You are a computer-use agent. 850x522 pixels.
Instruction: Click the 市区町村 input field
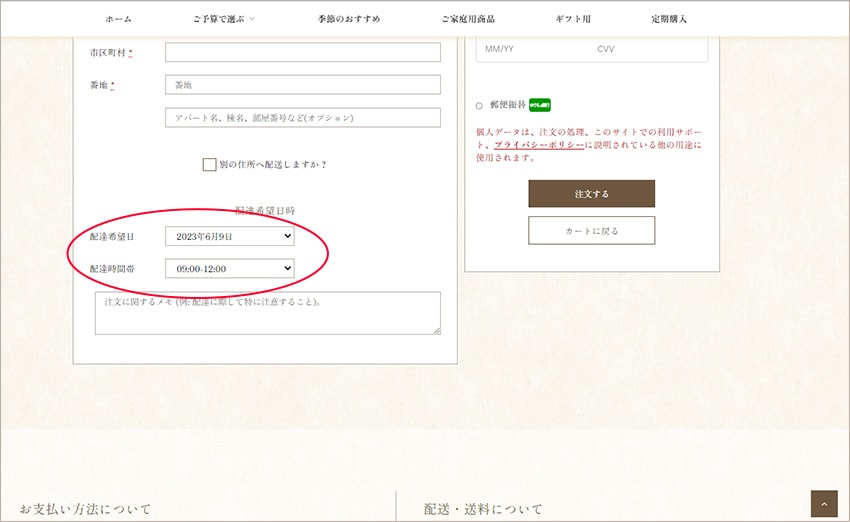pos(302,52)
